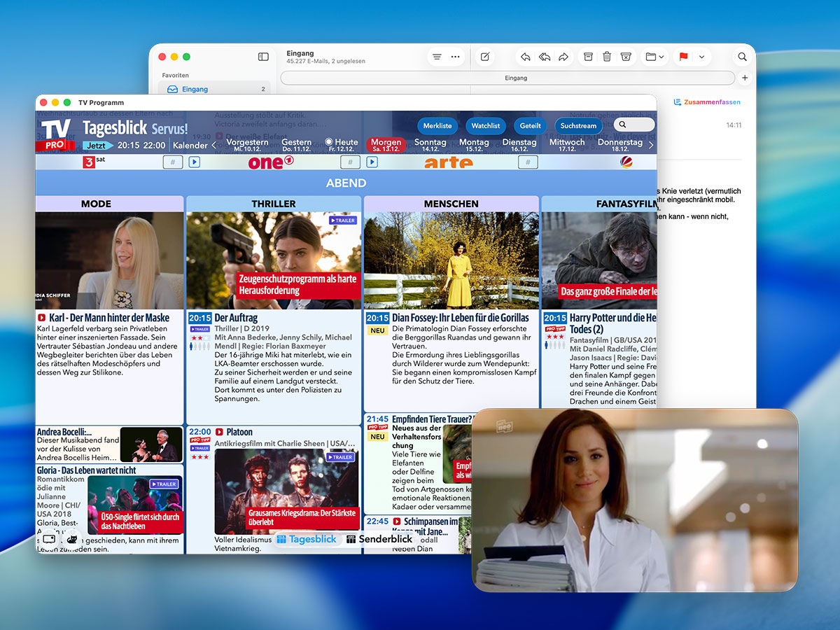Toggle the Mail sidebar visibility
The image size is (840, 630).
point(263,57)
